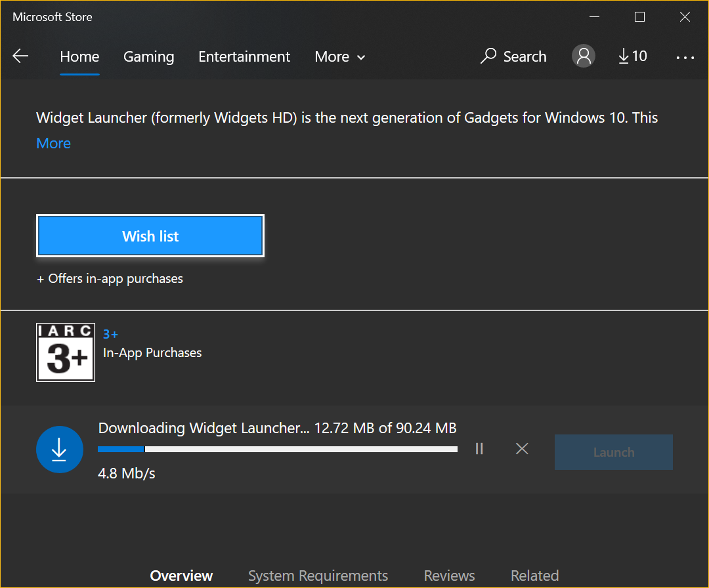Screen dimensions: 709x588
Task: Click the blue download status circle icon
Action: pos(60,450)
